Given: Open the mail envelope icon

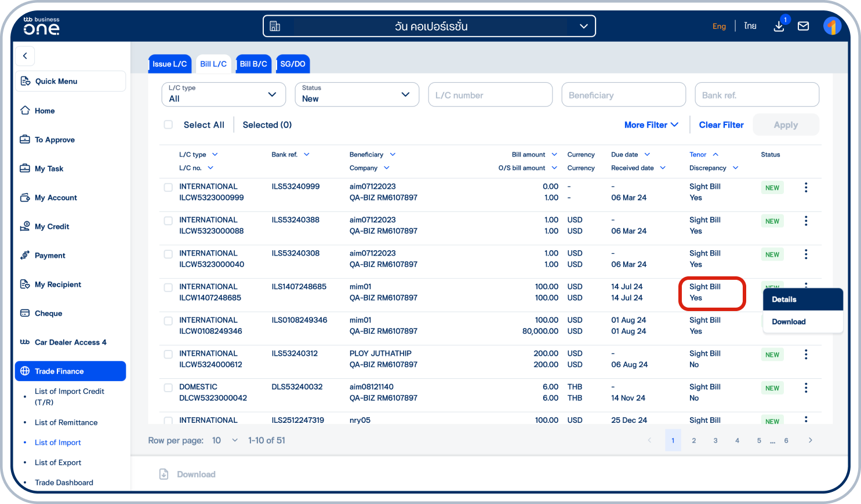Looking at the screenshot, I should coord(803,25).
